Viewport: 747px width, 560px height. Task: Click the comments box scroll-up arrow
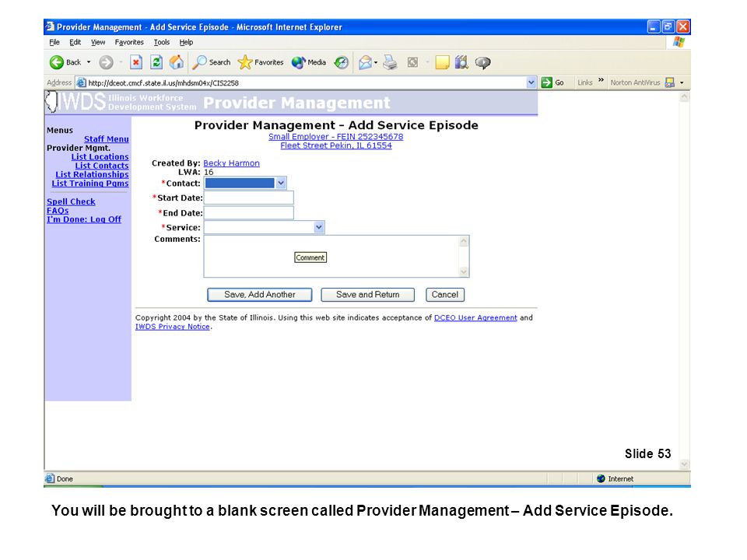coord(464,241)
